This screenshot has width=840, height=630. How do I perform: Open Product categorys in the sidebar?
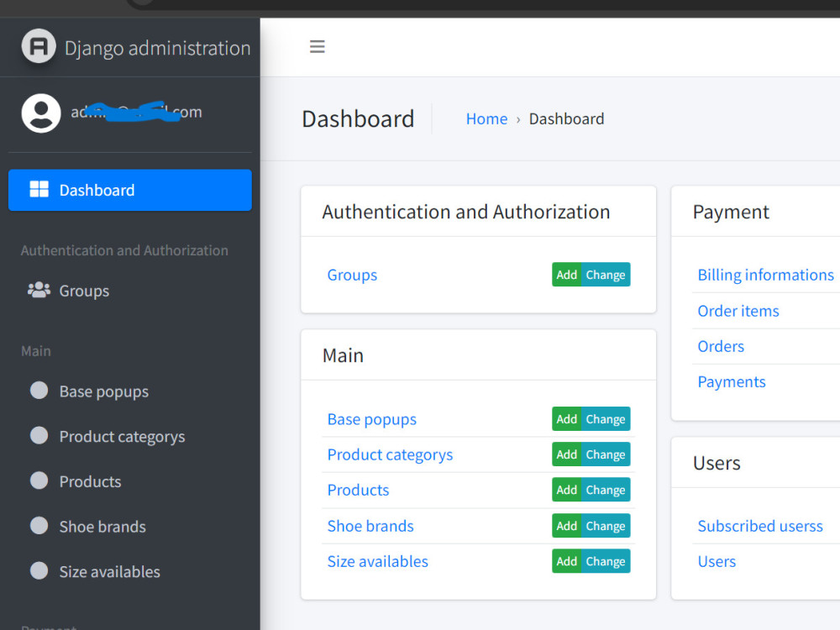[x=130, y=436]
